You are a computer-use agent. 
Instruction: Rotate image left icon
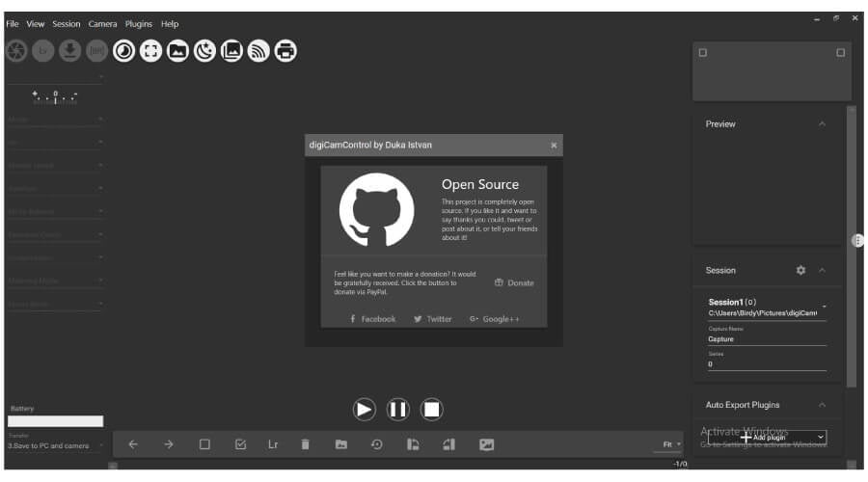[413, 444]
